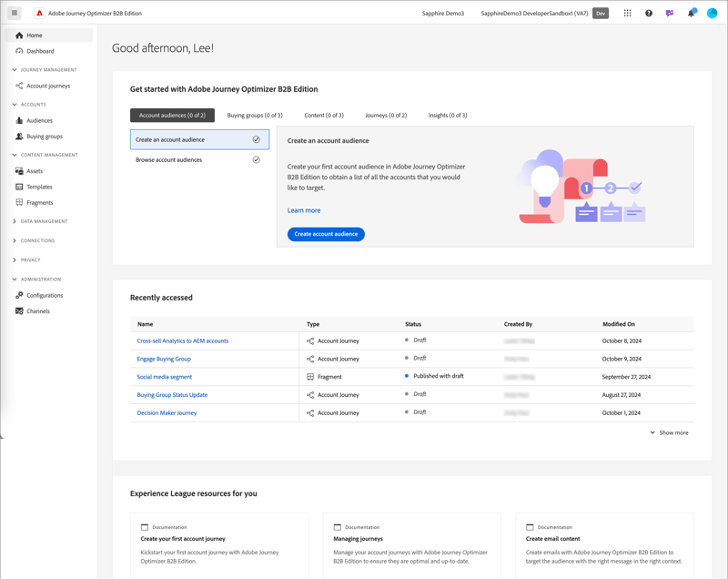The image size is (728, 579).
Task: Open Configurations under Administration
Action: point(45,295)
